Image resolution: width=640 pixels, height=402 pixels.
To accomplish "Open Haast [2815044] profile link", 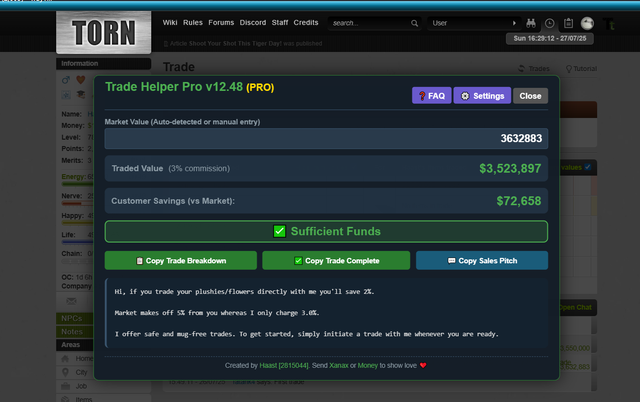I will (284, 365).
